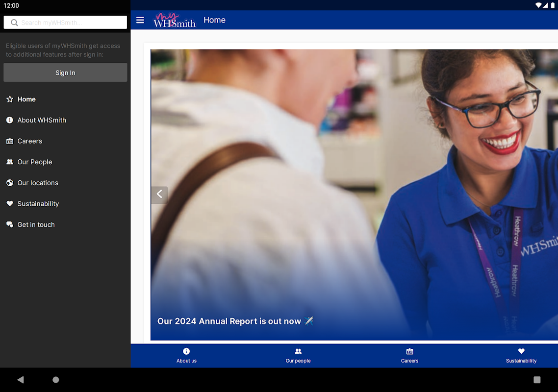Click the Our locations globe icon

coord(10,183)
